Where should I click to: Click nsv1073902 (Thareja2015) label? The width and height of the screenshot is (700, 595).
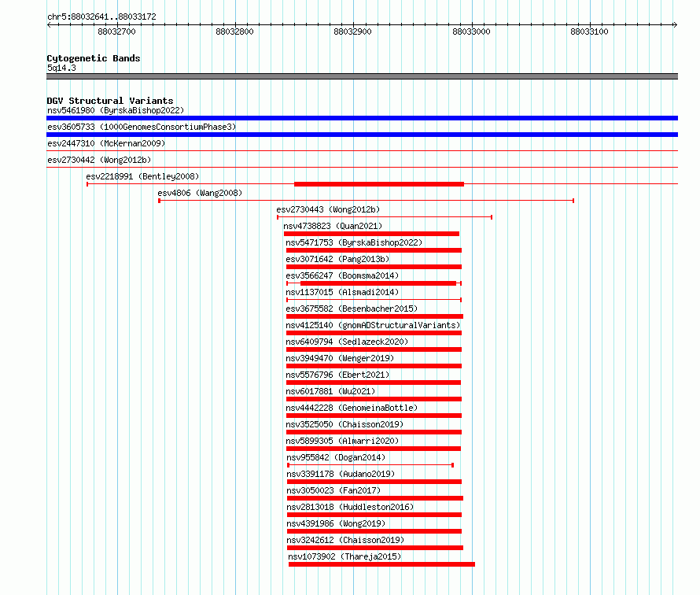point(344,556)
